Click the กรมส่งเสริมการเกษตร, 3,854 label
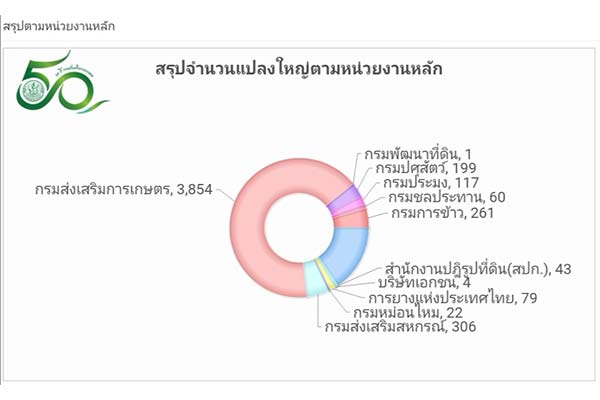600x400 pixels. (x=124, y=189)
